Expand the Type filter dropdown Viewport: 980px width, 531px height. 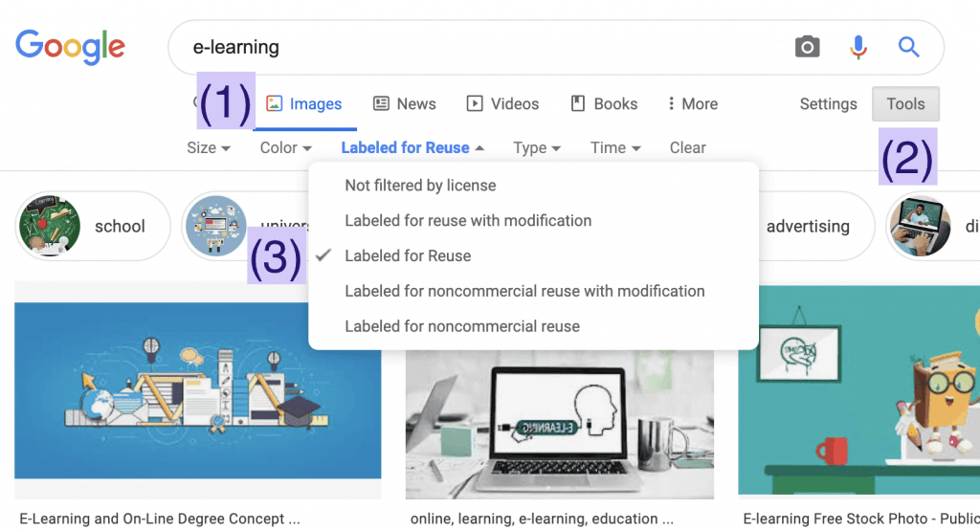pyautogui.click(x=537, y=148)
